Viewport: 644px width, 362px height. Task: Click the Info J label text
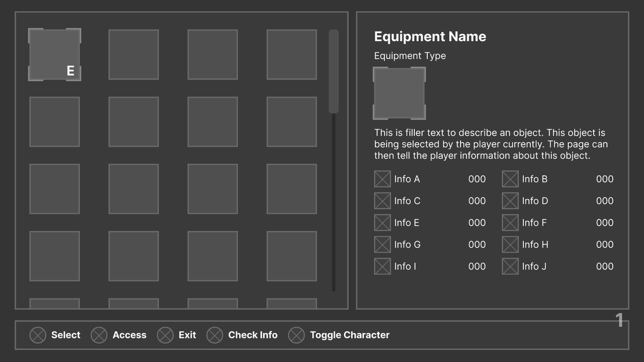click(534, 266)
